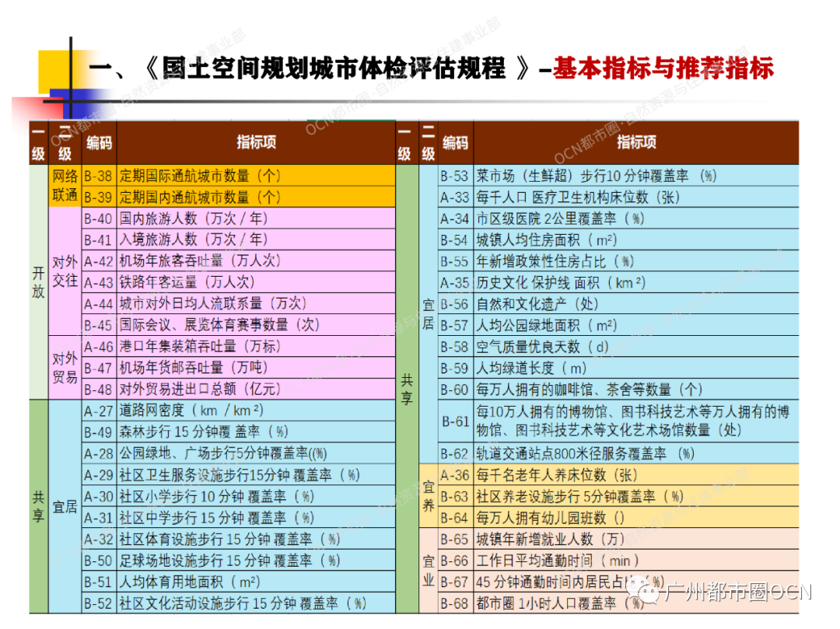Click the text "自然和文化遗产（处）"
Screen dimensions: 840x629
tap(537, 304)
